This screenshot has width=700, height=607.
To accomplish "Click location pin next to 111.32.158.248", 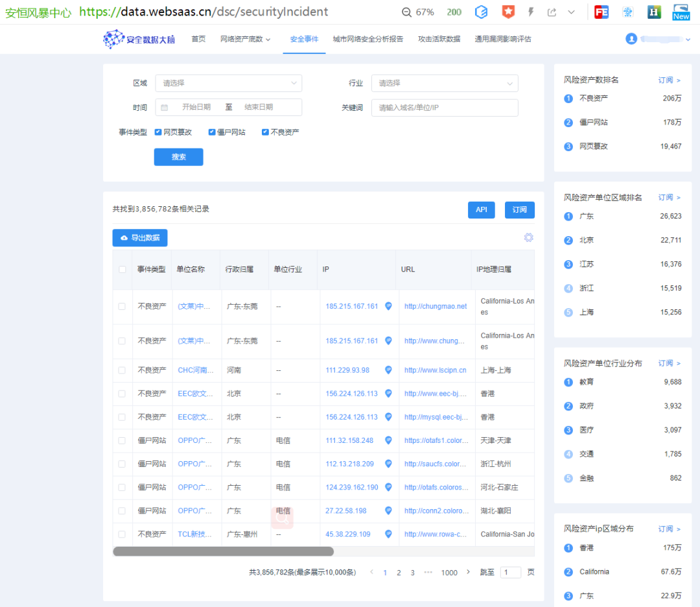I will (388, 440).
